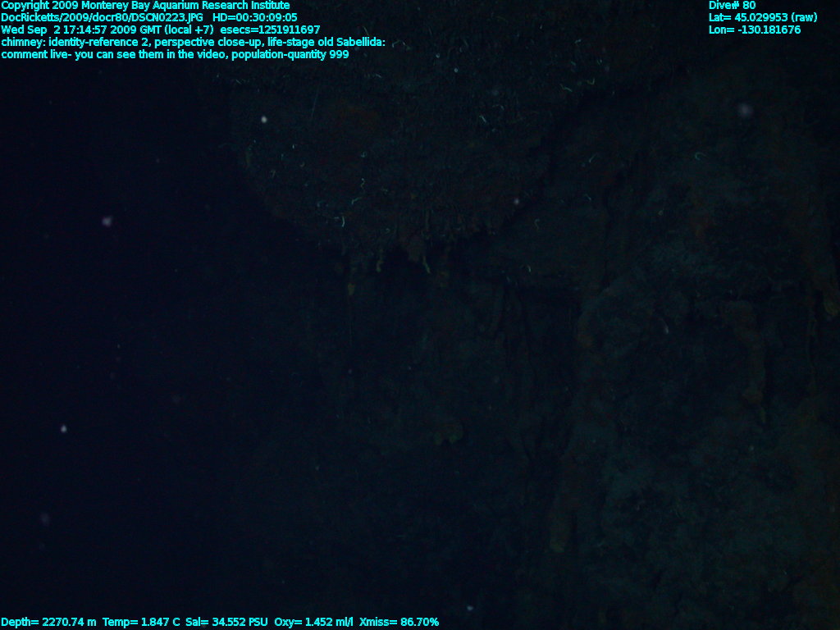The image size is (840, 630).
Task: Click the latitude reading 'Lat= 45.029953 (raw)'
Action: [763, 18]
